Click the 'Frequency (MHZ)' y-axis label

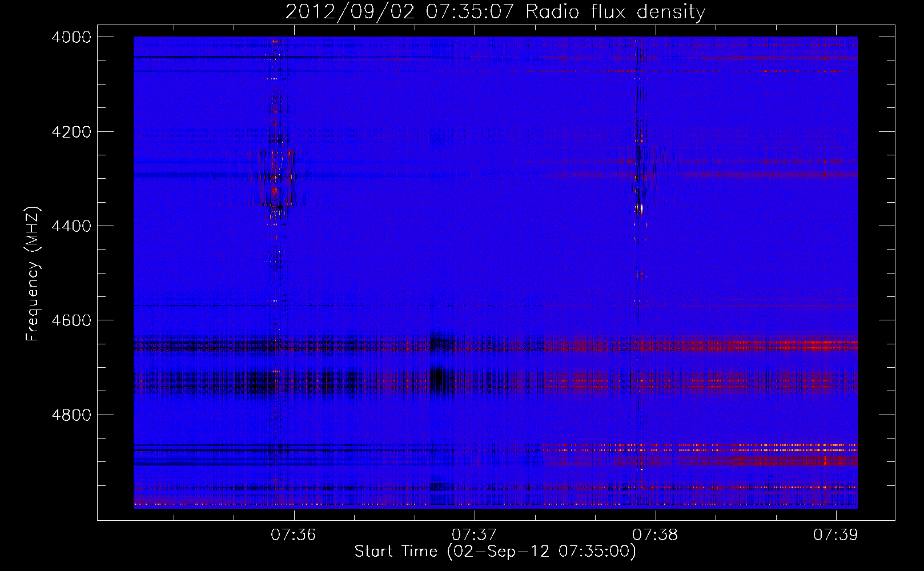(33, 274)
